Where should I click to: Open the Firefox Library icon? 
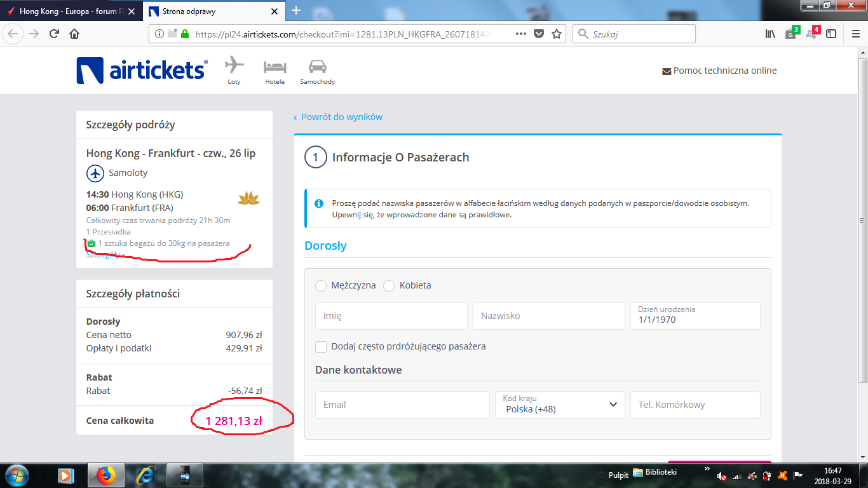pyautogui.click(x=770, y=34)
